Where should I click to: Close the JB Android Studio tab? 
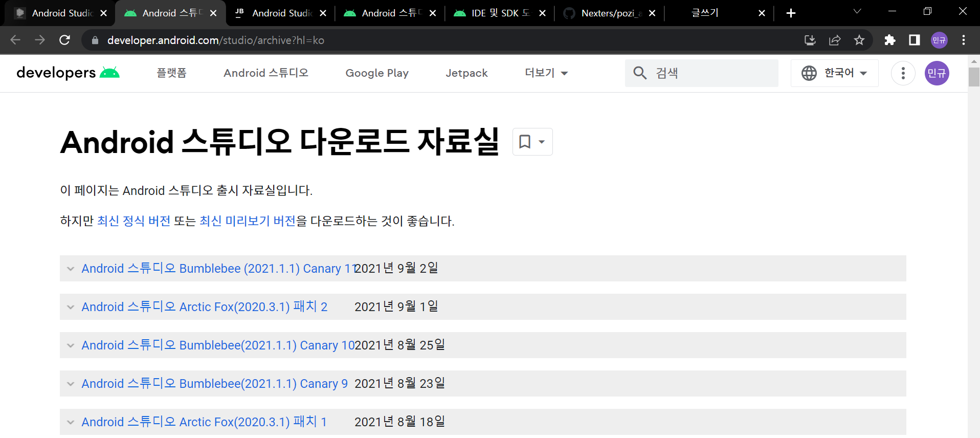323,13
